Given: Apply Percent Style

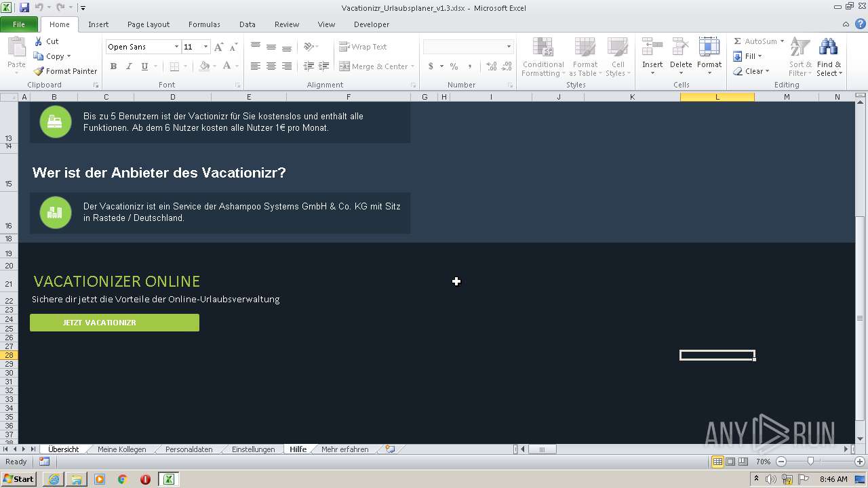Looking at the screenshot, I should coord(454,66).
